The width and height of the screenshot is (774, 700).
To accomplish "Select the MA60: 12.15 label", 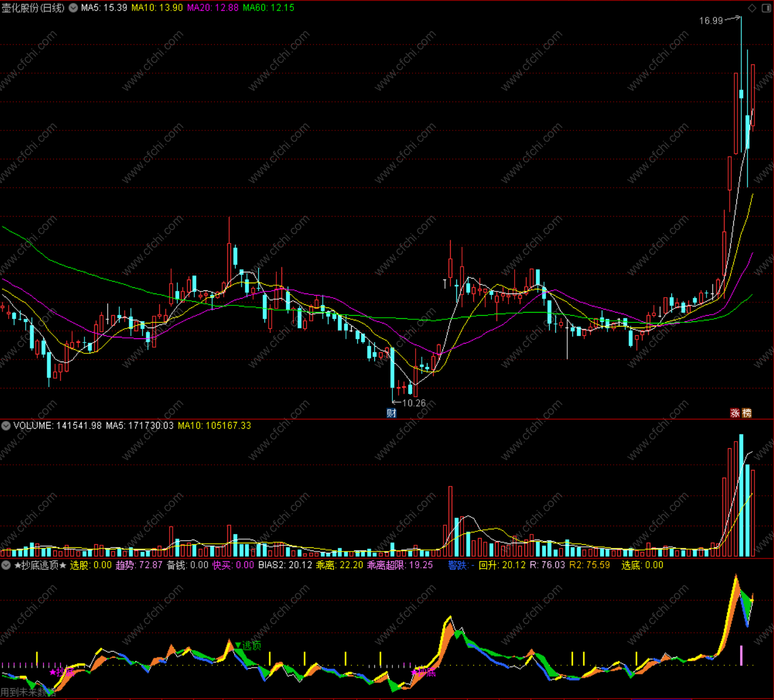I will click(x=269, y=8).
